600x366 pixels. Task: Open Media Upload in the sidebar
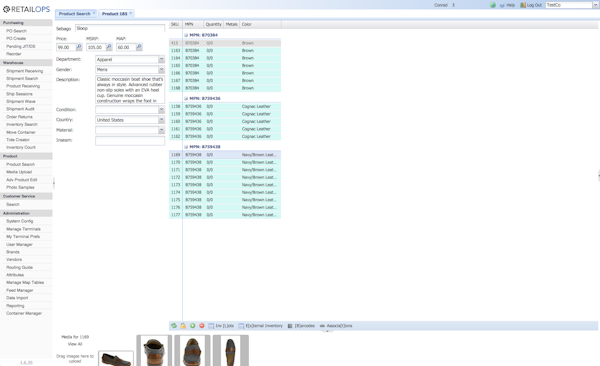coord(19,172)
